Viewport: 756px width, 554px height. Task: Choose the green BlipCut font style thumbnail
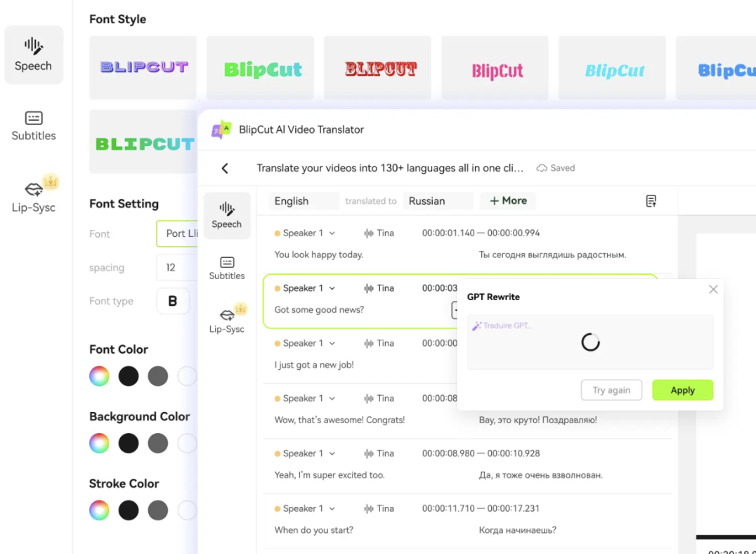point(263,69)
